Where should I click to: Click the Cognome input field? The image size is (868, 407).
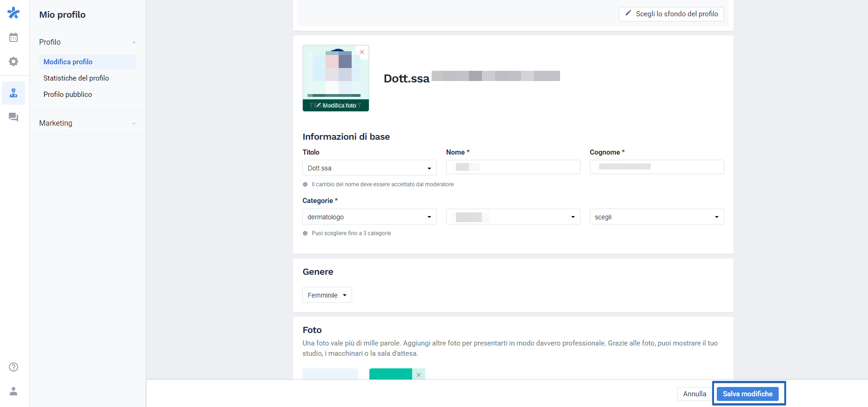click(657, 167)
